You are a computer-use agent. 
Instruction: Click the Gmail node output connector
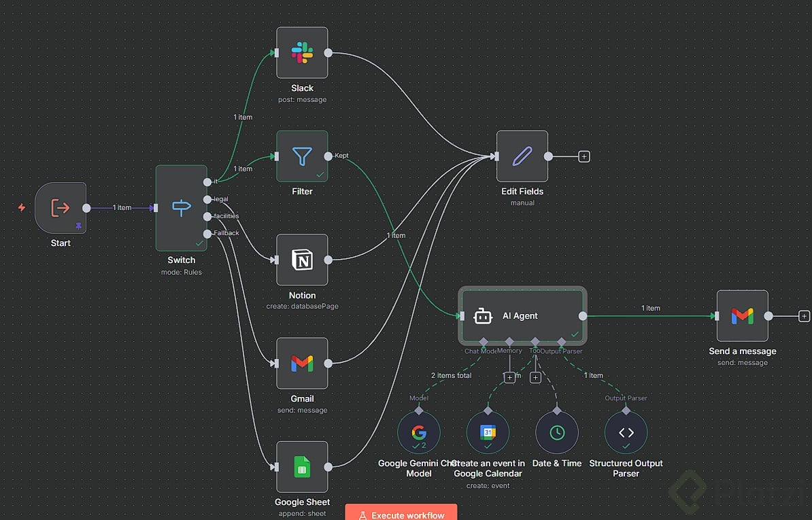[x=328, y=363]
